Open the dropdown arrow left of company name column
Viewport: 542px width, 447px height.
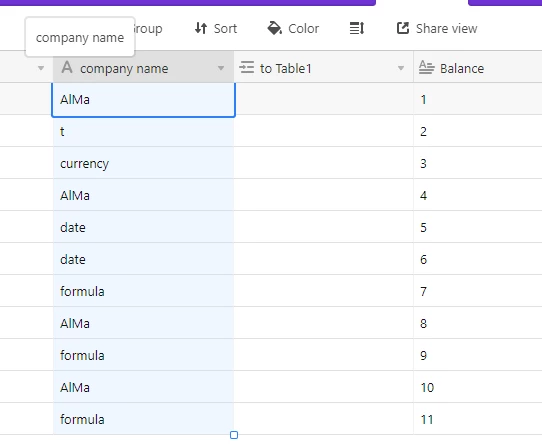point(41,68)
